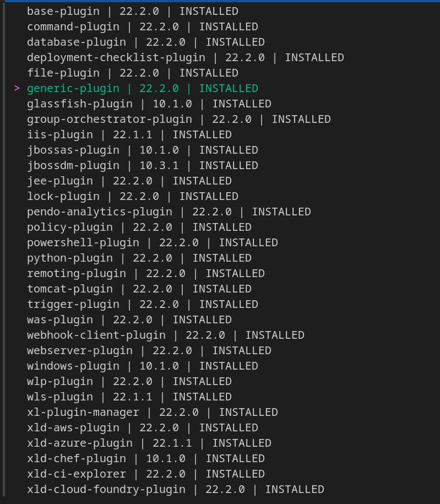The width and height of the screenshot is (440, 504).
Task: Click the windows-plugin 10.1.0 line
Action: click(x=142, y=366)
